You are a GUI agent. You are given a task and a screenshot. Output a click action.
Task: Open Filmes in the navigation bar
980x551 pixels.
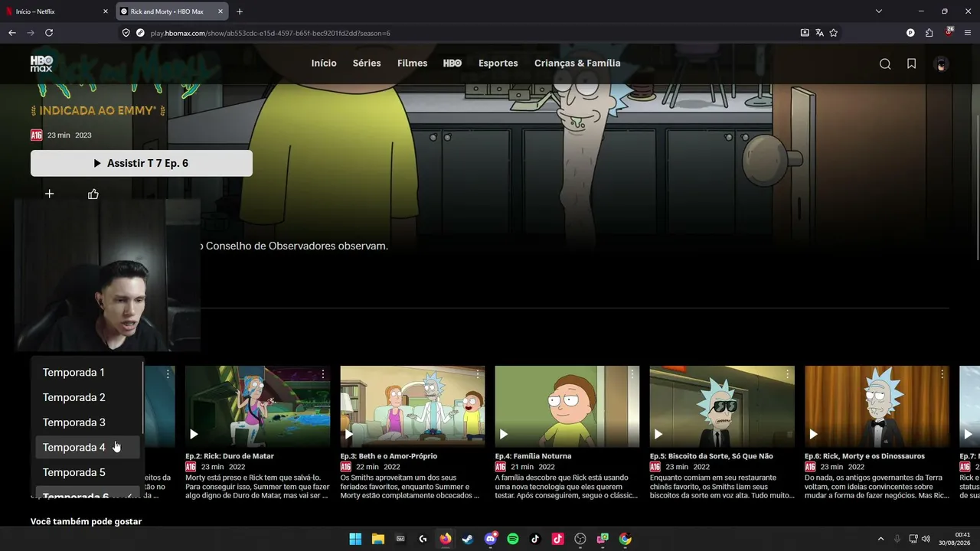pyautogui.click(x=412, y=64)
